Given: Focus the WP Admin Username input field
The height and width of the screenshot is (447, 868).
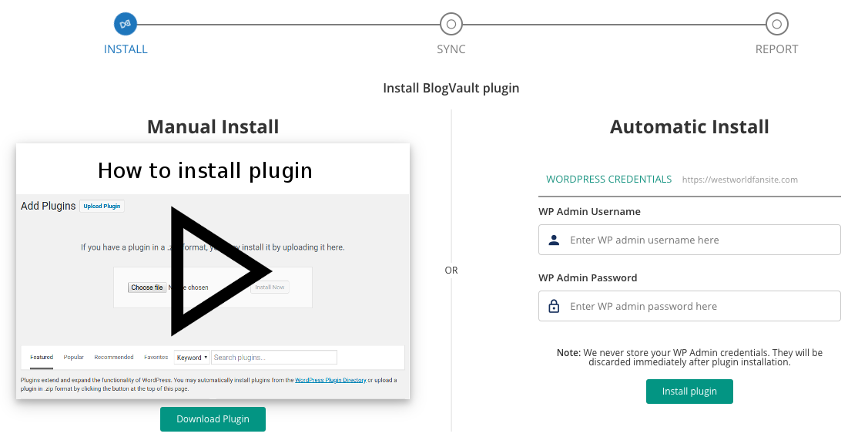Looking at the screenshot, I should point(689,240).
